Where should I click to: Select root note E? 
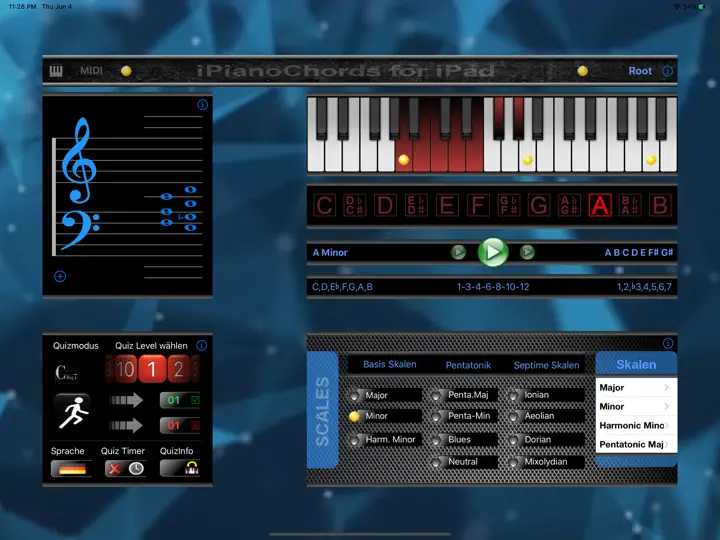coord(446,205)
